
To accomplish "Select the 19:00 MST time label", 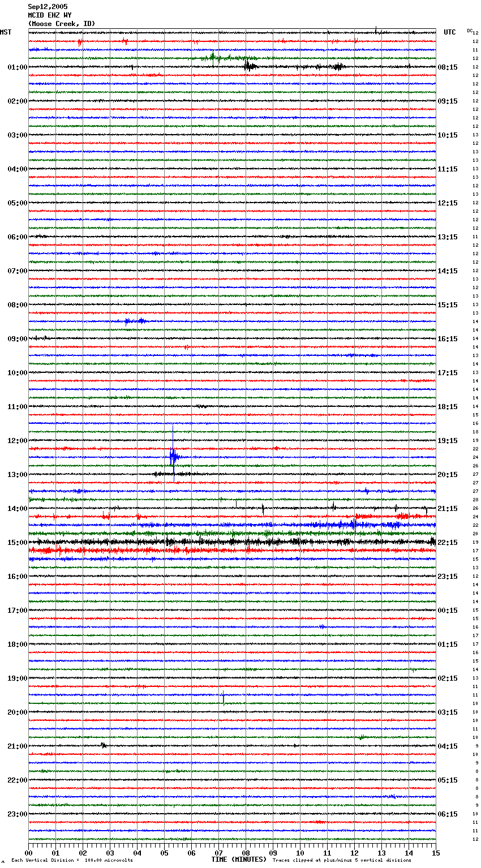I will pyautogui.click(x=18, y=678).
